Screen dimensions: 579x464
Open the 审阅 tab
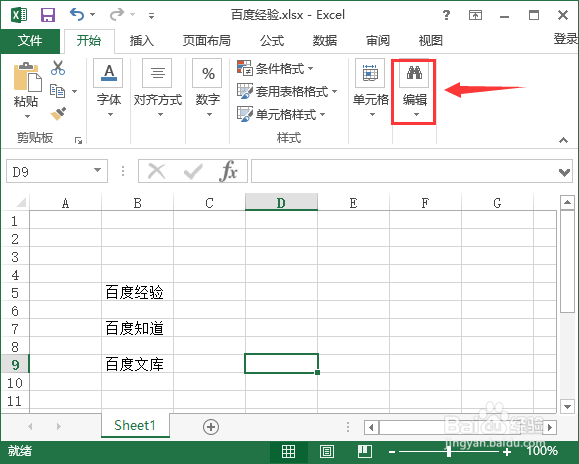click(378, 41)
